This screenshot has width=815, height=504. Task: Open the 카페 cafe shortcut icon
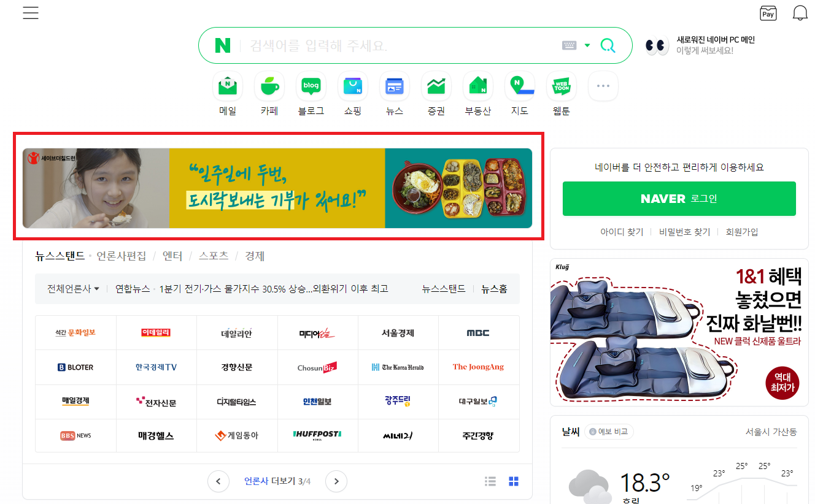click(x=269, y=86)
